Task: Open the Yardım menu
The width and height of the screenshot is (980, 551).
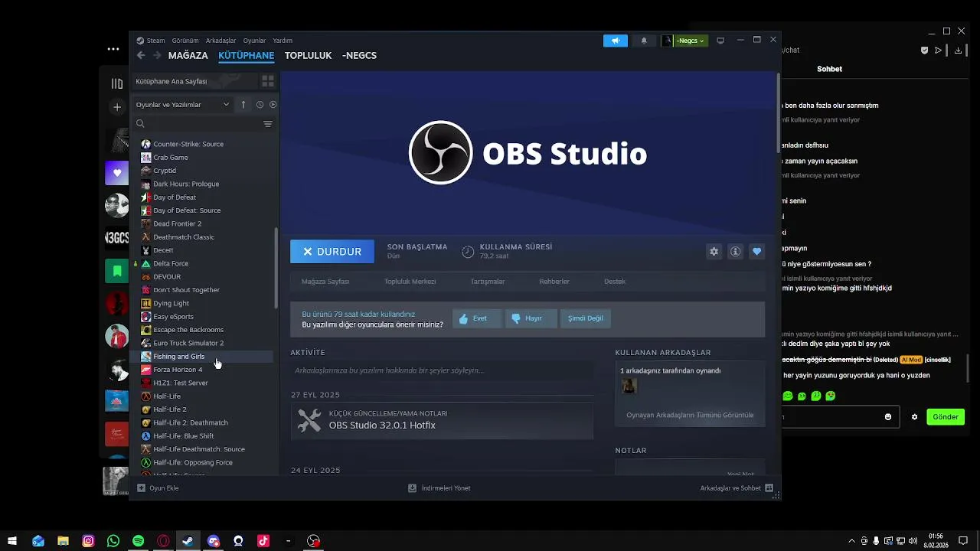Action: pos(283,41)
